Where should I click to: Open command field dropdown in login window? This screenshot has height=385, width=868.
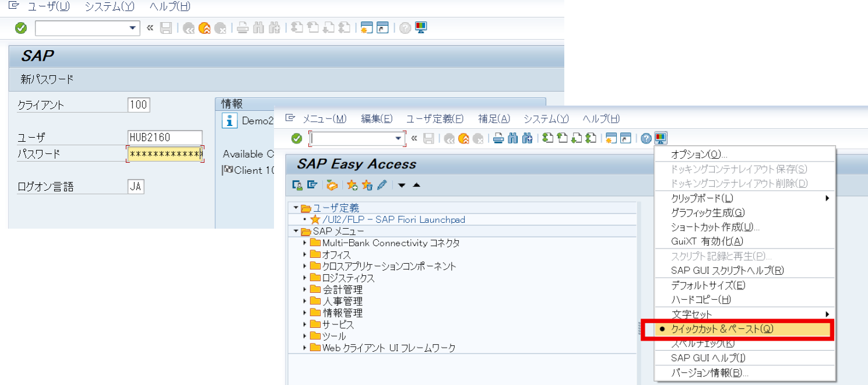coord(133,28)
